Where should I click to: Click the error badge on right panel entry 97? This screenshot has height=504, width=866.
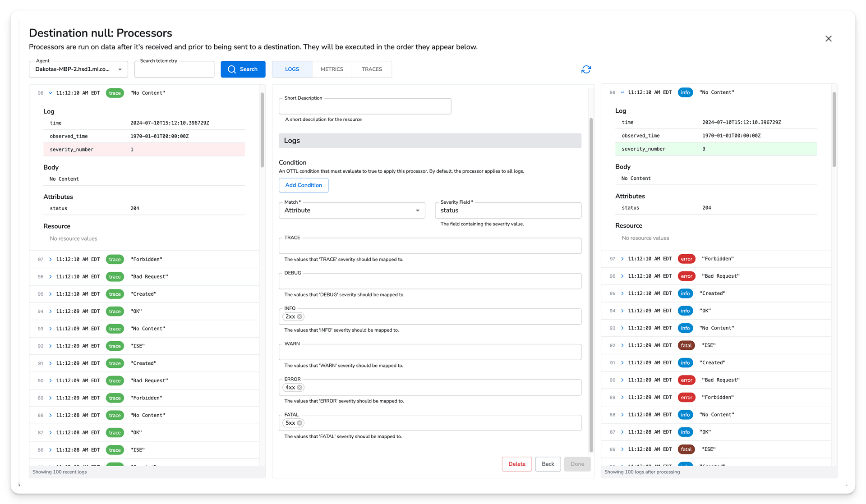tap(686, 259)
